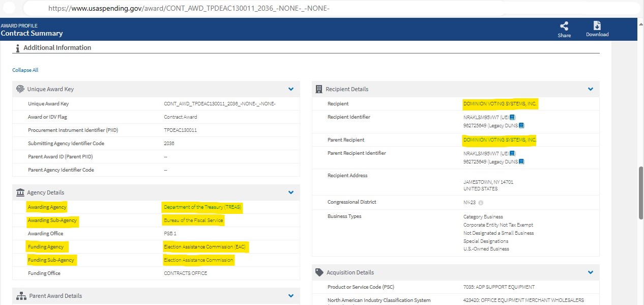Click the building icon beside Recipient Details
Image resolution: width=644 pixels, height=305 pixels.
[x=319, y=89]
